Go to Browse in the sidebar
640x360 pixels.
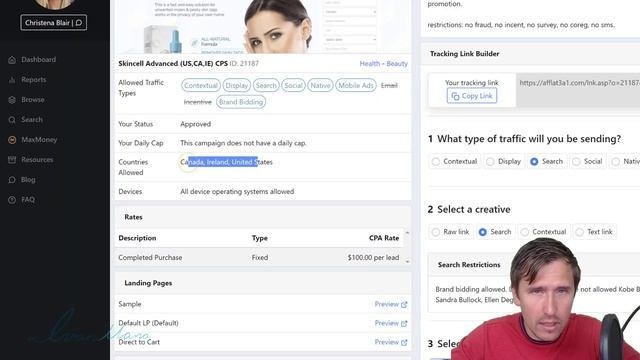(x=33, y=100)
